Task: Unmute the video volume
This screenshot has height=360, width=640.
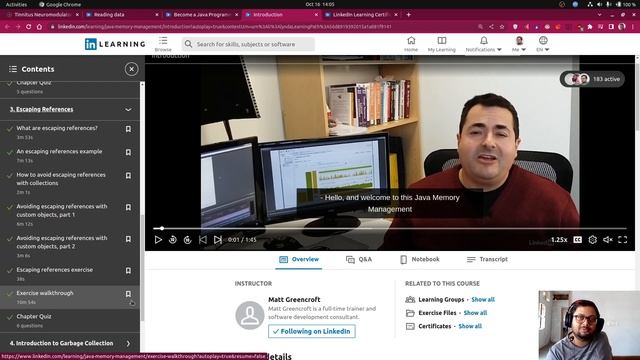Action: click(608, 240)
